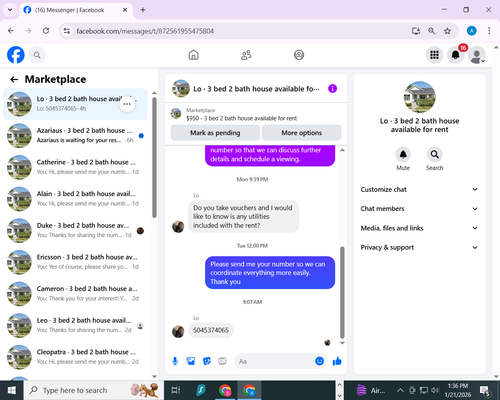
Task: Open Alain conversation
Action: point(75,199)
